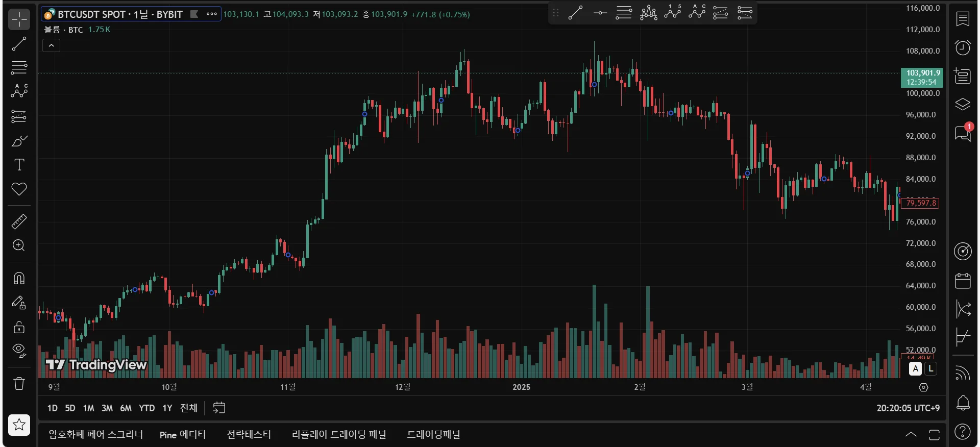Click the flag icon next to BYBIT

click(194, 14)
